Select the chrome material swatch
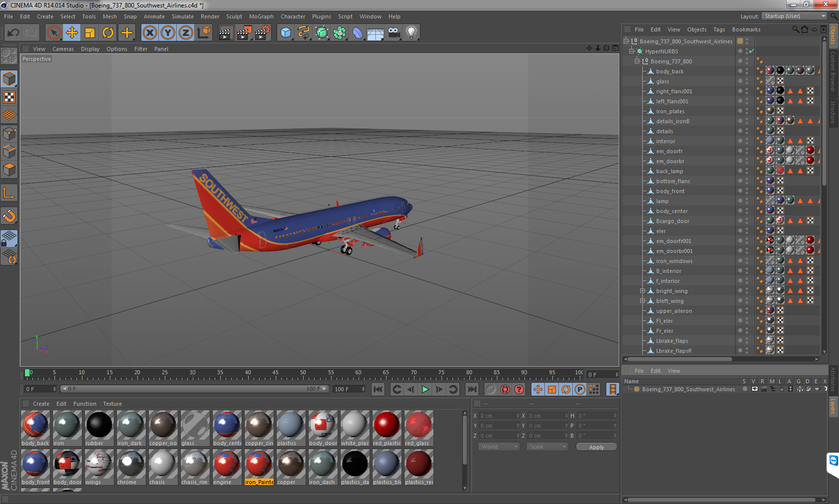Image resolution: width=839 pixels, height=504 pixels. point(131,467)
